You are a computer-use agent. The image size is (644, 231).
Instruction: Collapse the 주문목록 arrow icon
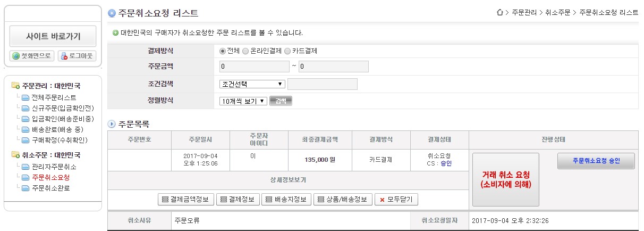112,124
